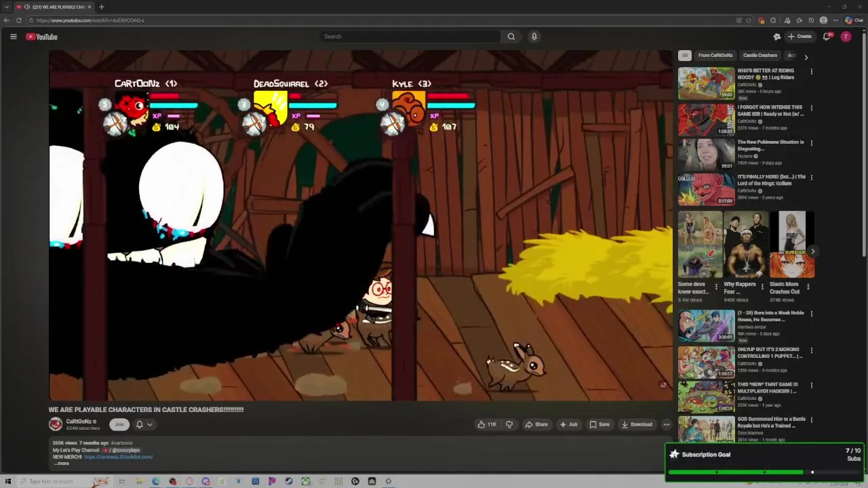Image resolution: width=868 pixels, height=488 pixels.
Task: Expand the description with ...more
Action: coord(61,464)
